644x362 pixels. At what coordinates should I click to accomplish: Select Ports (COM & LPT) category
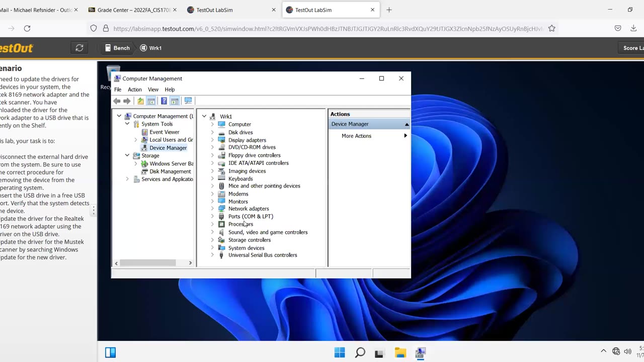click(251, 216)
